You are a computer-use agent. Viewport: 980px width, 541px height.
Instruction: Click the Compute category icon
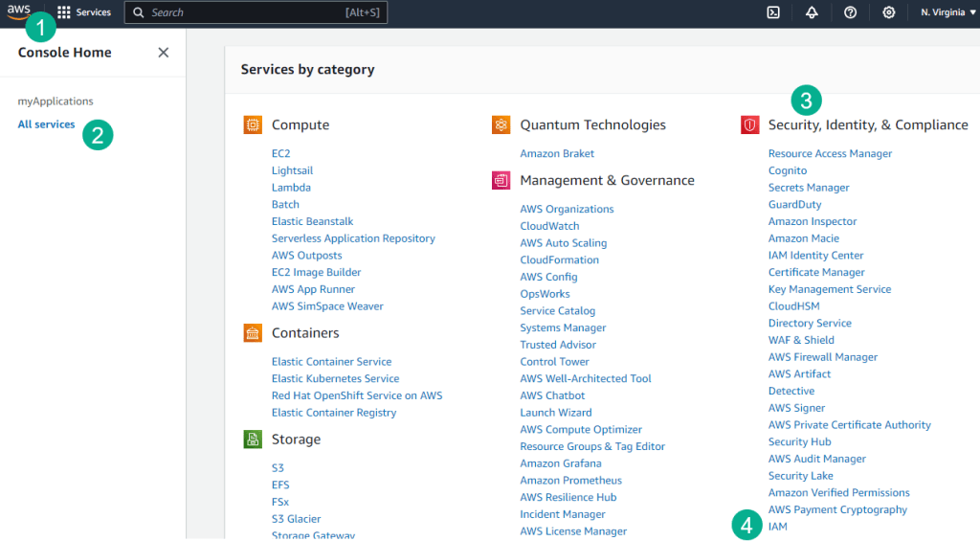(x=253, y=124)
